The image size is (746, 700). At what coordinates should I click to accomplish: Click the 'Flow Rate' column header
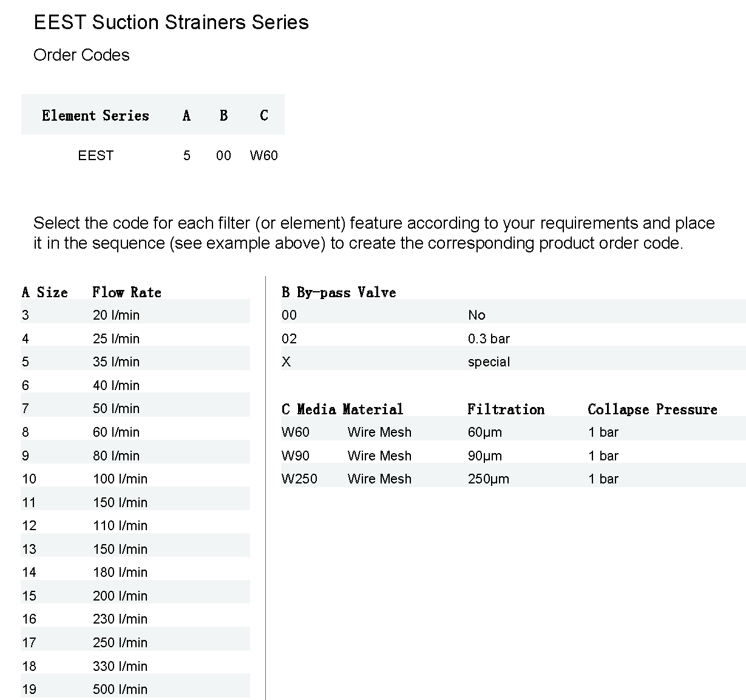pos(127,292)
